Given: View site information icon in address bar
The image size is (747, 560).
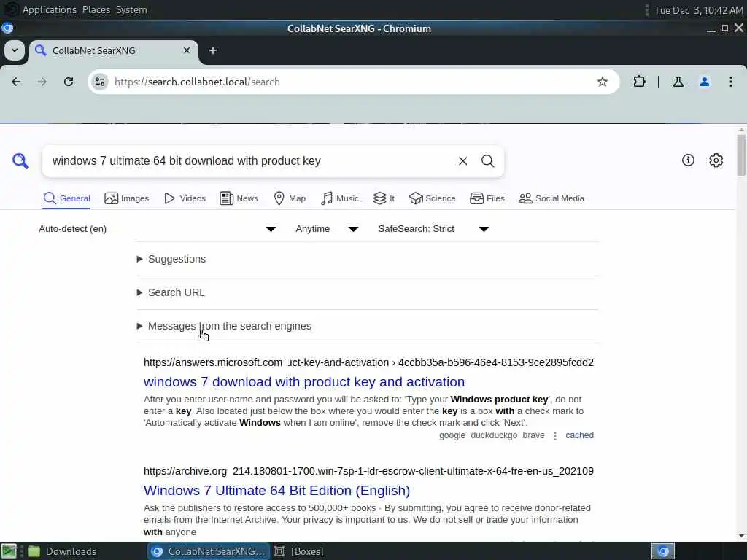Looking at the screenshot, I should click(100, 82).
